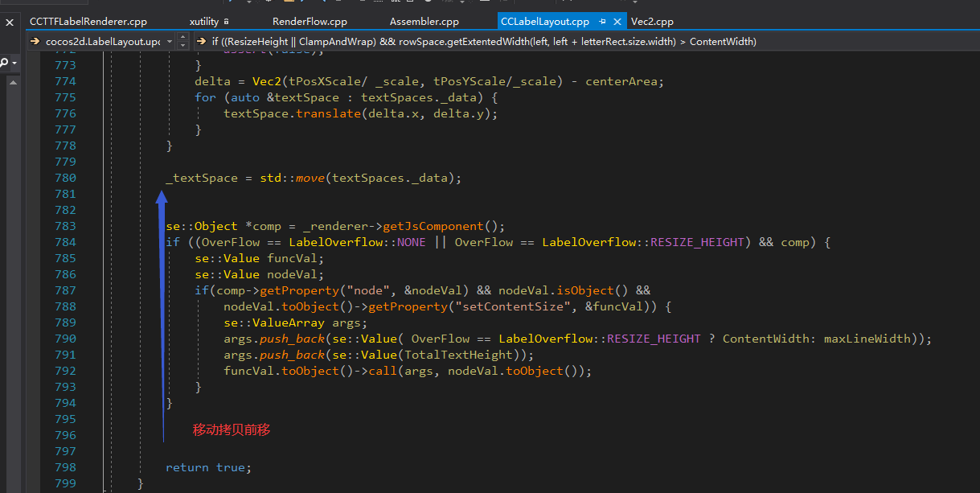Click line number 798
Screen dimensions: 980x493
pos(64,467)
